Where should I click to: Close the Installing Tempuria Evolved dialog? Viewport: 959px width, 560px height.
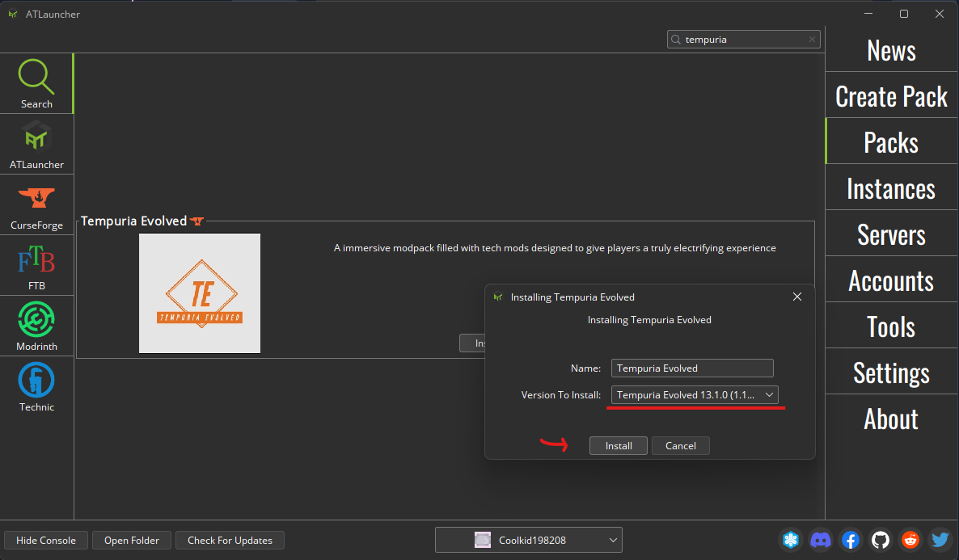tap(797, 297)
